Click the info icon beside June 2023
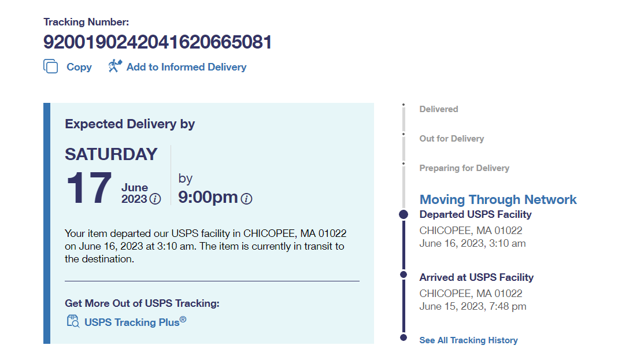The width and height of the screenshot is (644, 360). click(x=155, y=199)
